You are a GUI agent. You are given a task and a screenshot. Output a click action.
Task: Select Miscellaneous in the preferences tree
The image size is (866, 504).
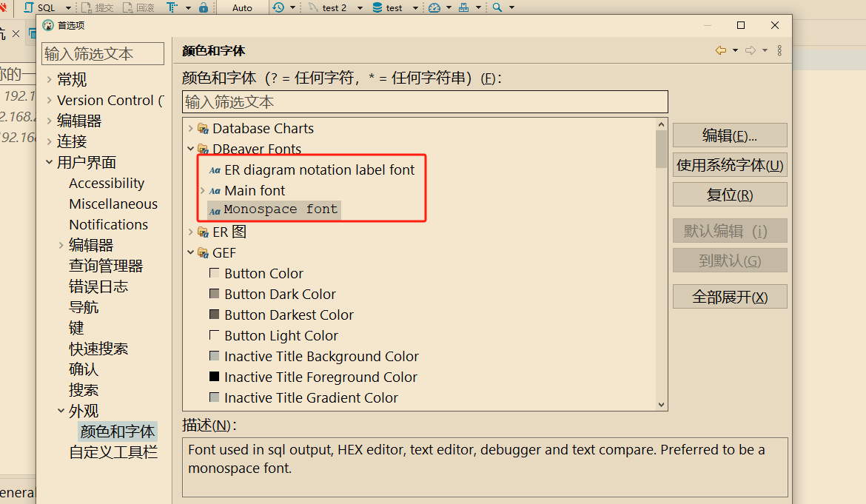(113, 204)
